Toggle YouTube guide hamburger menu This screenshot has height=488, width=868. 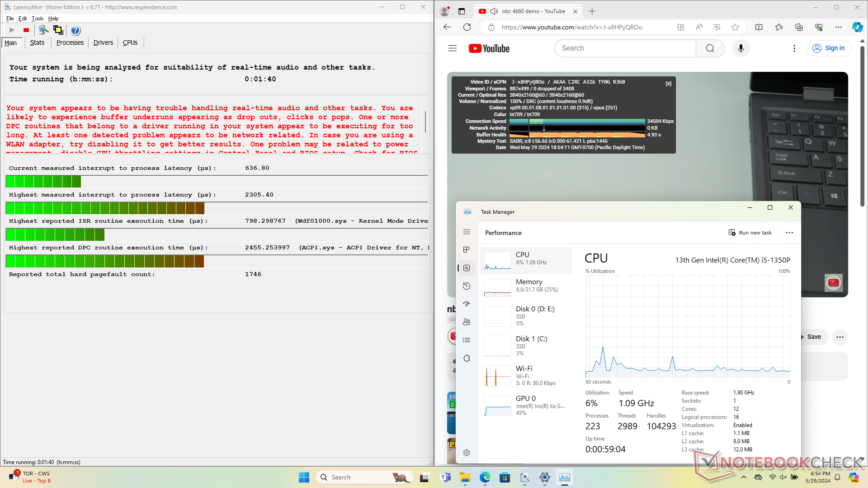coord(453,48)
